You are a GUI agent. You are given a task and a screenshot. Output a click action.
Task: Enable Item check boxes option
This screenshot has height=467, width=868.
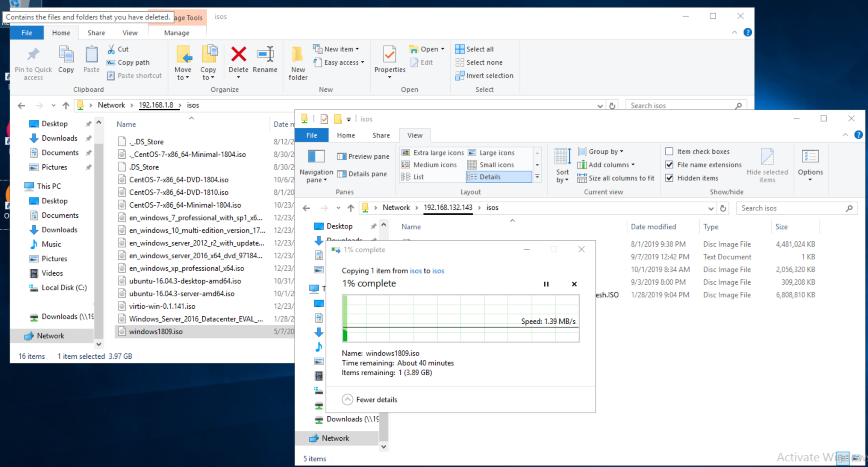[669, 152]
